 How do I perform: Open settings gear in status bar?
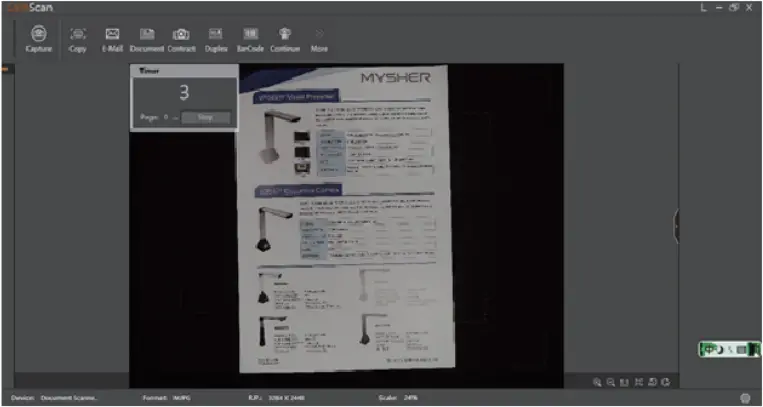745,398
